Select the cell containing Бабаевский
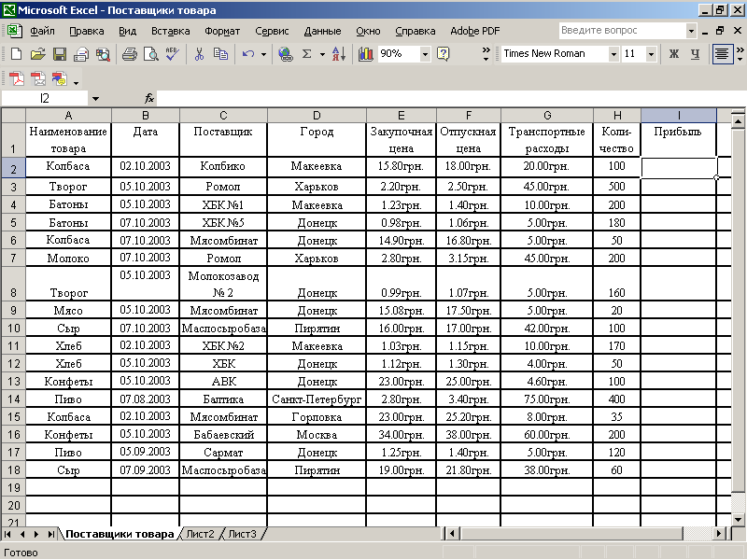The image size is (747, 560). (x=223, y=435)
